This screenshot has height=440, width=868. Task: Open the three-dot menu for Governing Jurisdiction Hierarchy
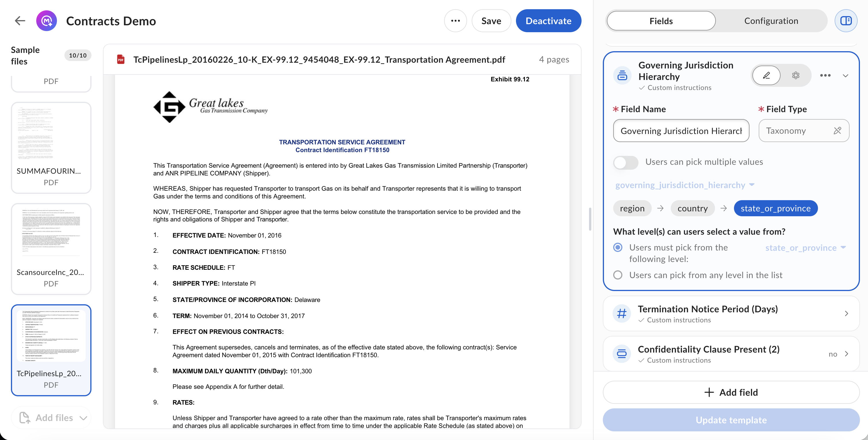coord(825,75)
